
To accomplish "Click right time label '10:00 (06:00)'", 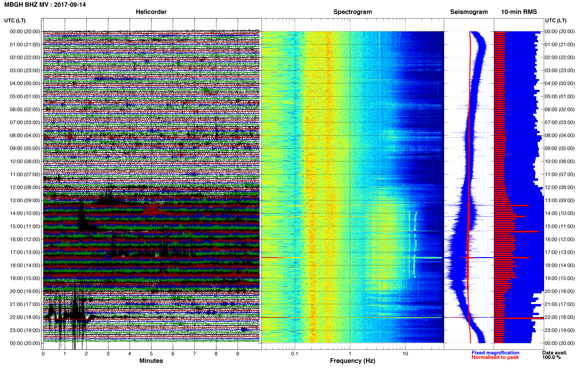I will click(560, 161).
